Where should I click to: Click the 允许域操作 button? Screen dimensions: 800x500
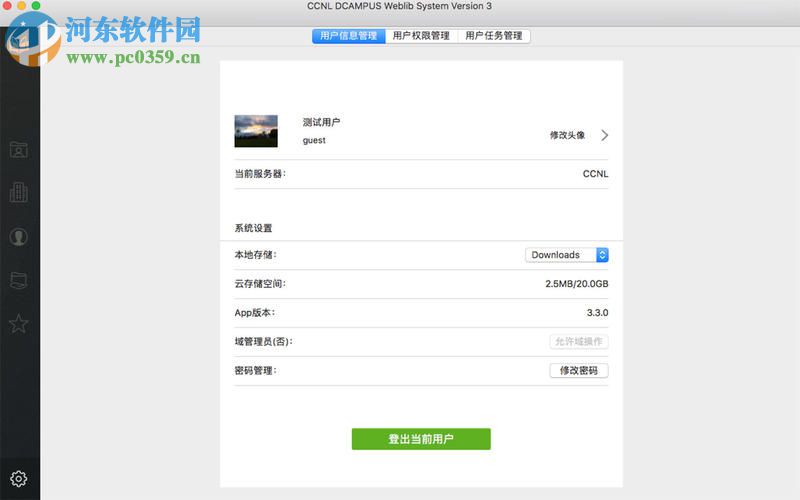579,341
